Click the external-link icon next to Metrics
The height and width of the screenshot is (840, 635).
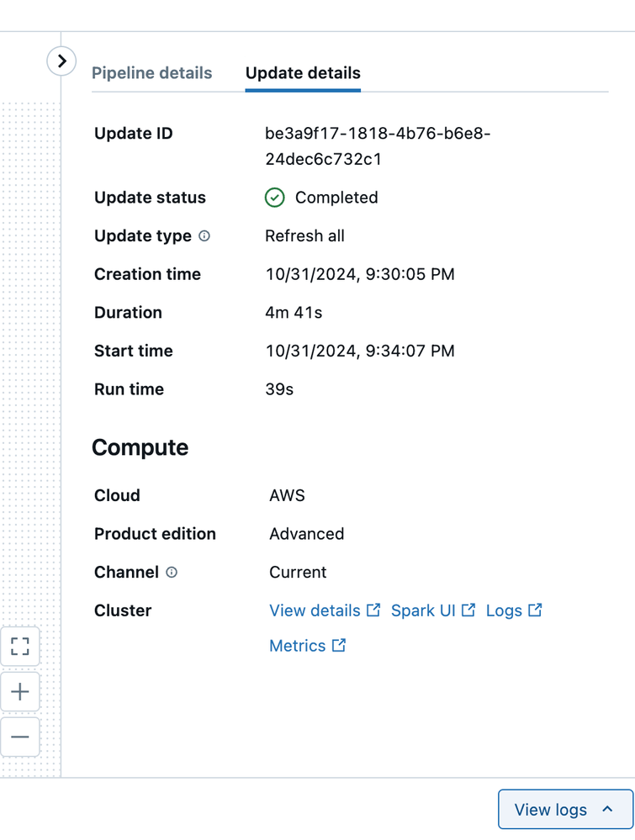(339, 646)
